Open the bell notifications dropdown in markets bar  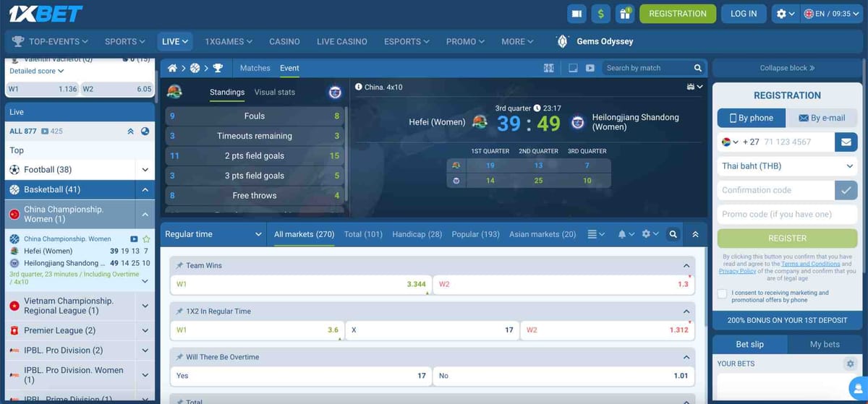click(626, 234)
